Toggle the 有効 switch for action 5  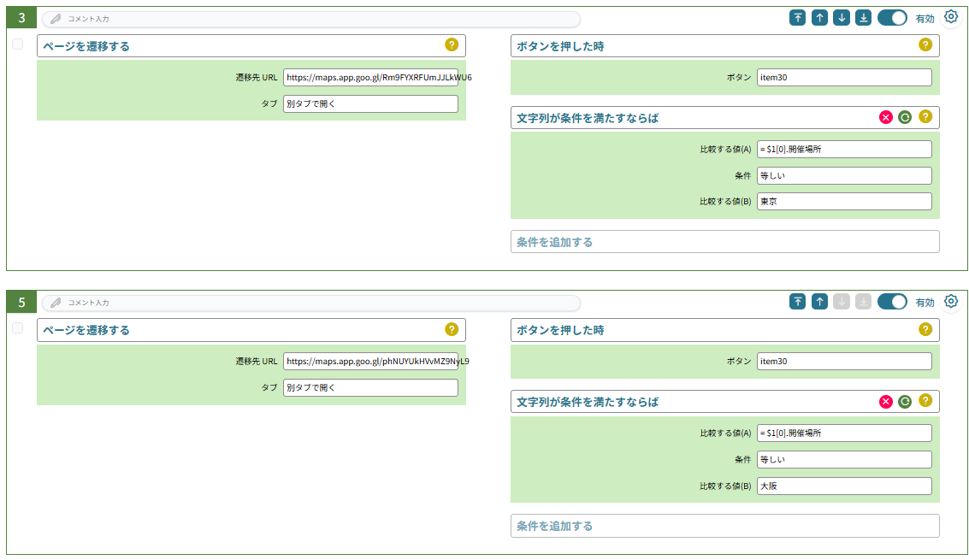click(x=892, y=302)
